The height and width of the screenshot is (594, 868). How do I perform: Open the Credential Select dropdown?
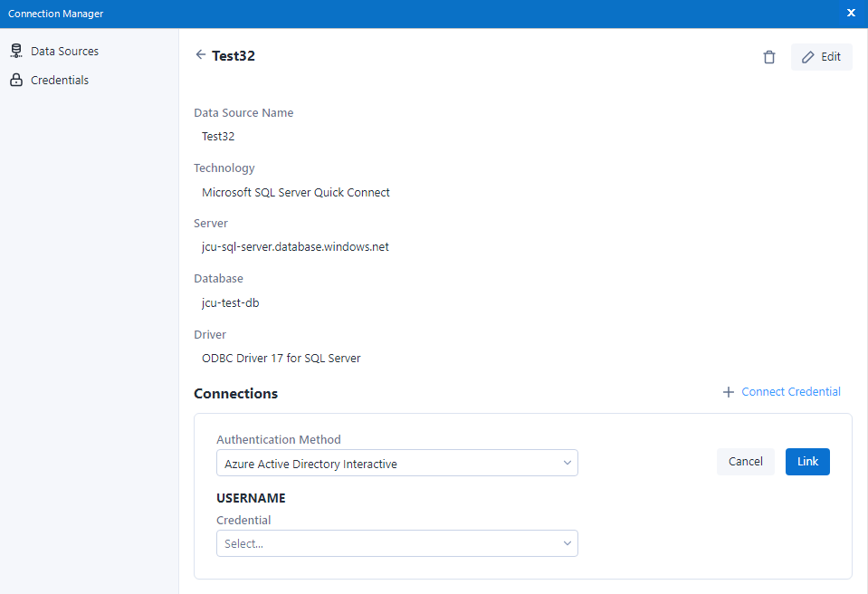[x=396, y=543]
